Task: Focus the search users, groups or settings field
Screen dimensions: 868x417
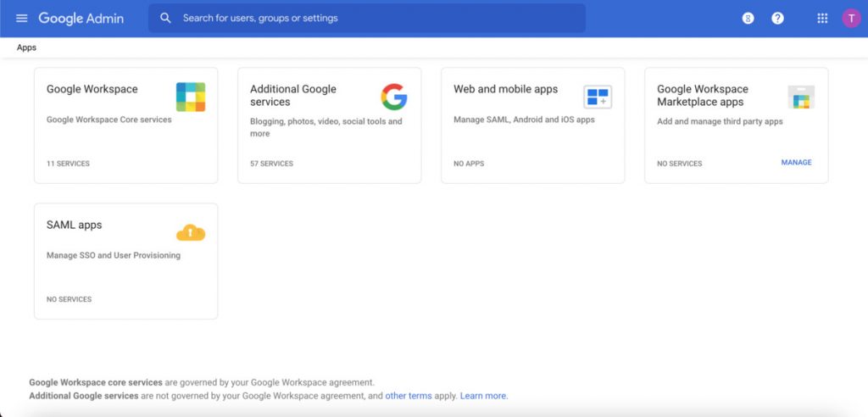Action: pyautogui.click(x=366, y=19)
